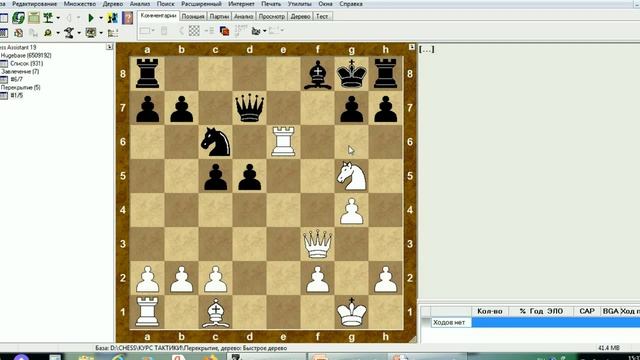
Task: Click the Кол-во column header
Action: (490, 311)
